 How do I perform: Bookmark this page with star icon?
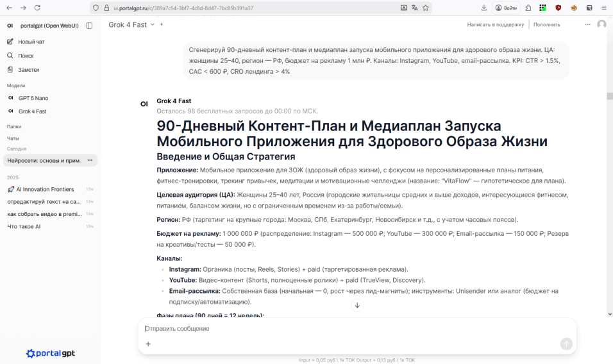point(426,8)
